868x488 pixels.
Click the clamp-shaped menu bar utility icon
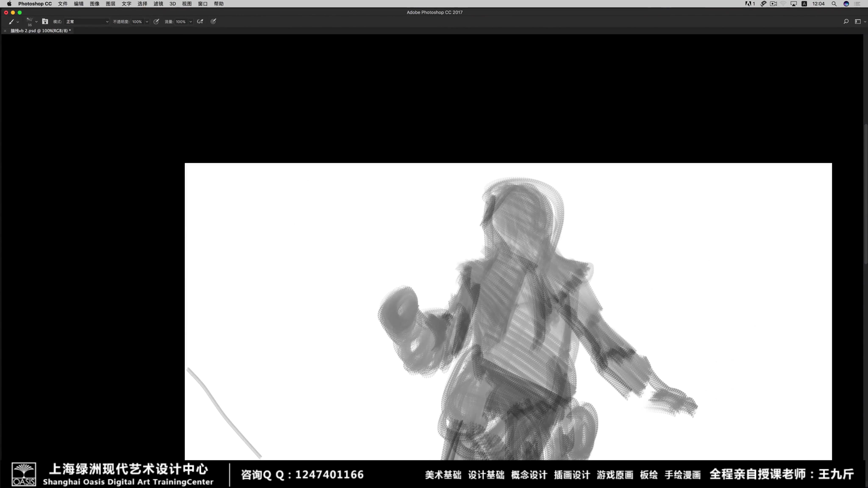pyautogui.click(x=764, y=4)
